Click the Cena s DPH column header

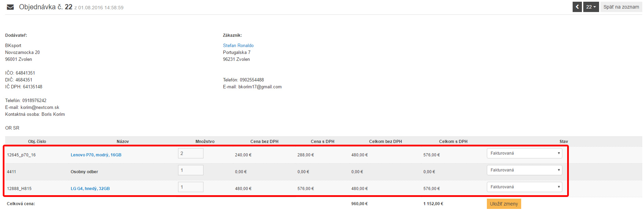click(x=323, y=142)
